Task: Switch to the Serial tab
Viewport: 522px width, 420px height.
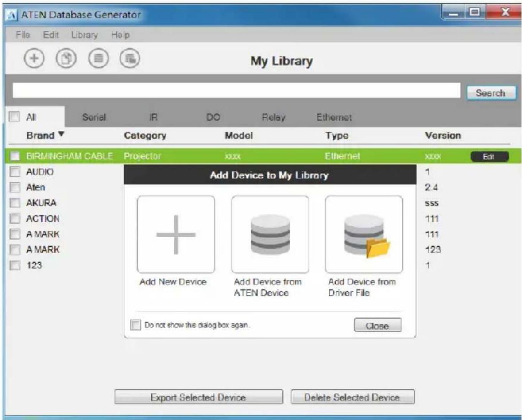Action: click(94, 117)
